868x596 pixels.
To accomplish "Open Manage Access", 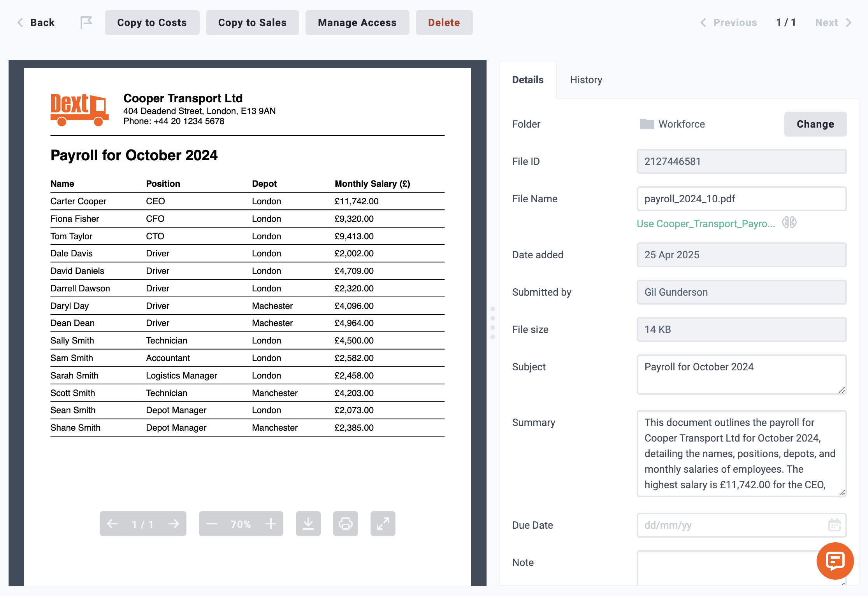I will [x=357, y=23].
